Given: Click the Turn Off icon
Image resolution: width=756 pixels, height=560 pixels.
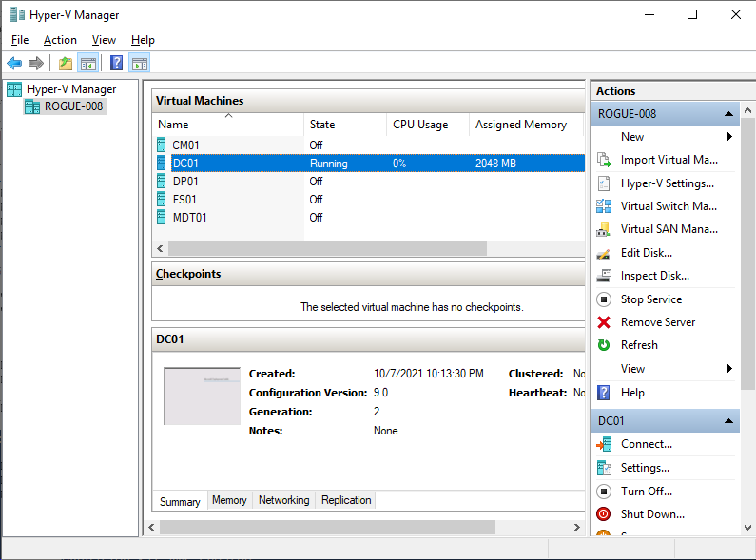Looking at the screenshot, I should click(x=604, y=492).
